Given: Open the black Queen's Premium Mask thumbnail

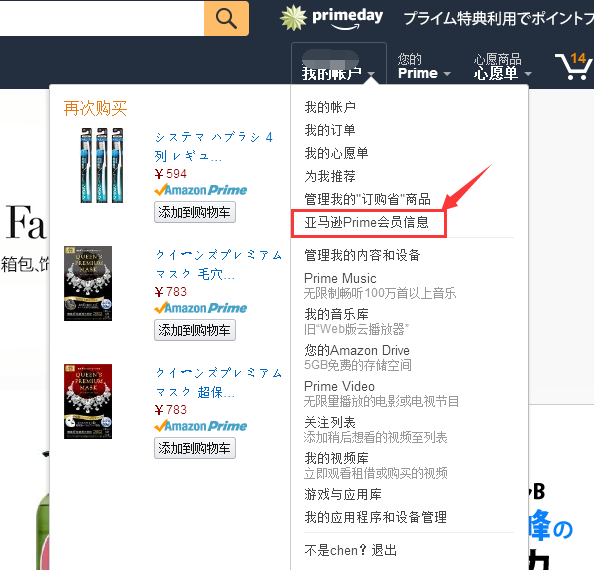Looking at the screenshot, I should [88, 283].
